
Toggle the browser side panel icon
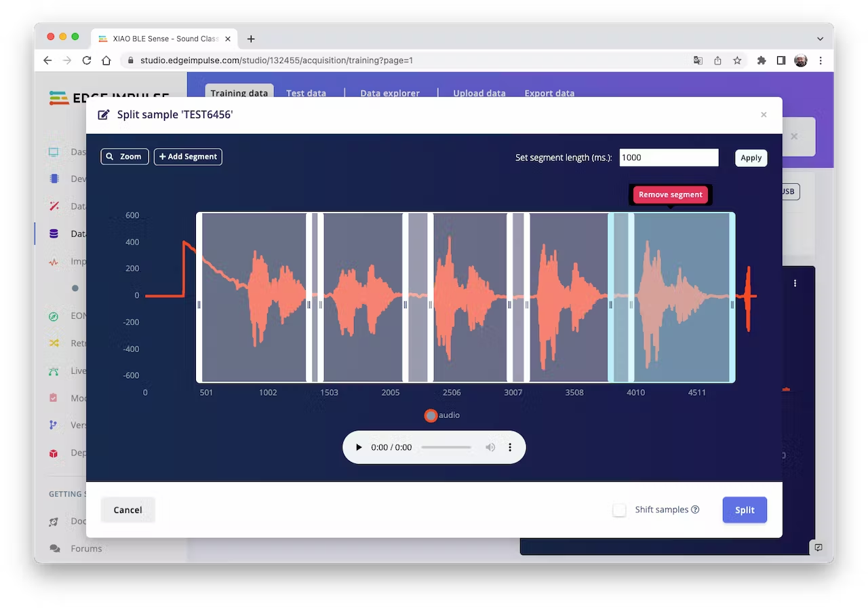pos(781,60)
